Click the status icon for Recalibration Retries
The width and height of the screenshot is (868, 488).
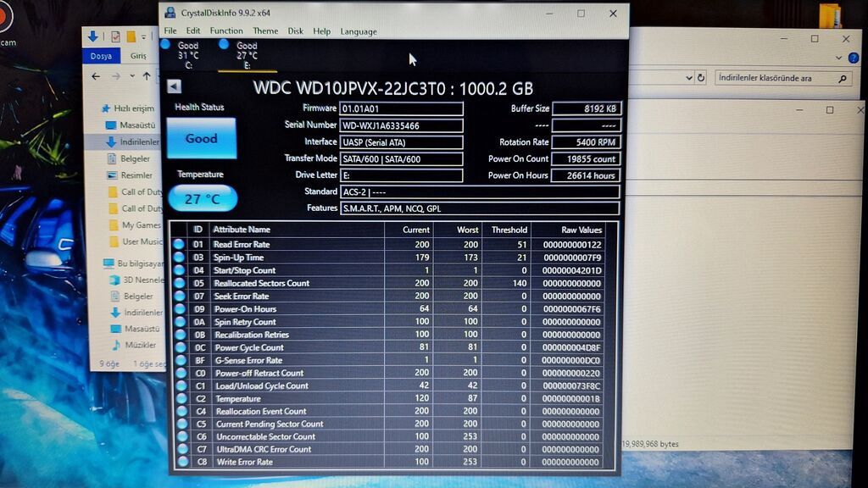point(181,334)
